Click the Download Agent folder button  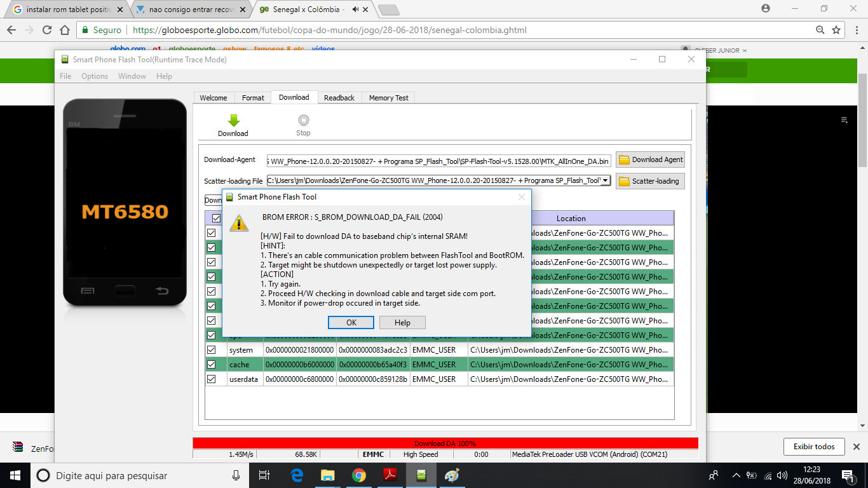coord(650,159)
